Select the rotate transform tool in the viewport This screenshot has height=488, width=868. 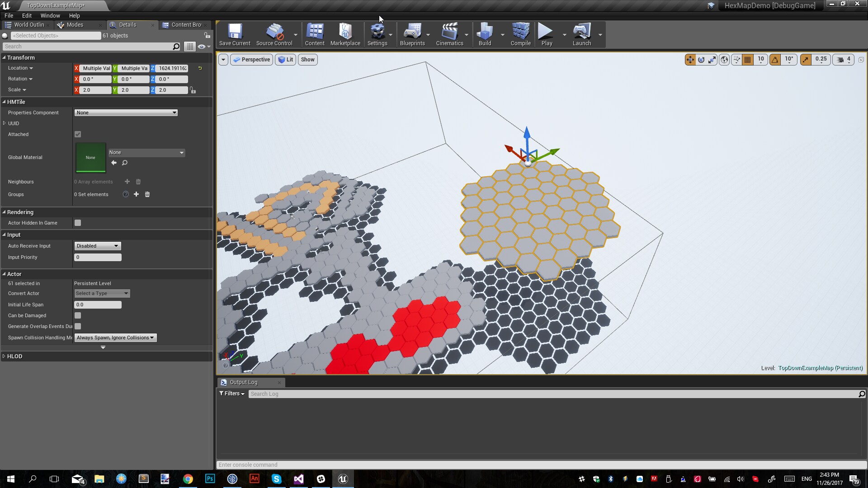pyautogui.click(x=701, y=59)
